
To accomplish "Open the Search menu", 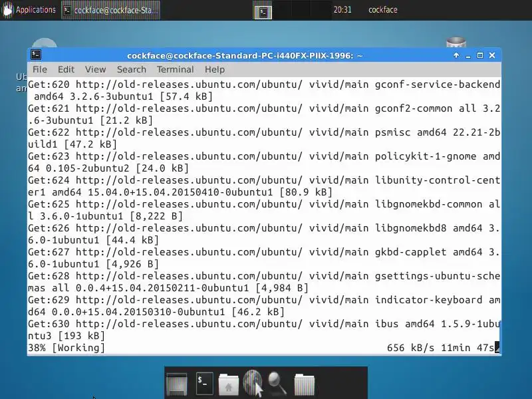I will pos(131,70).
